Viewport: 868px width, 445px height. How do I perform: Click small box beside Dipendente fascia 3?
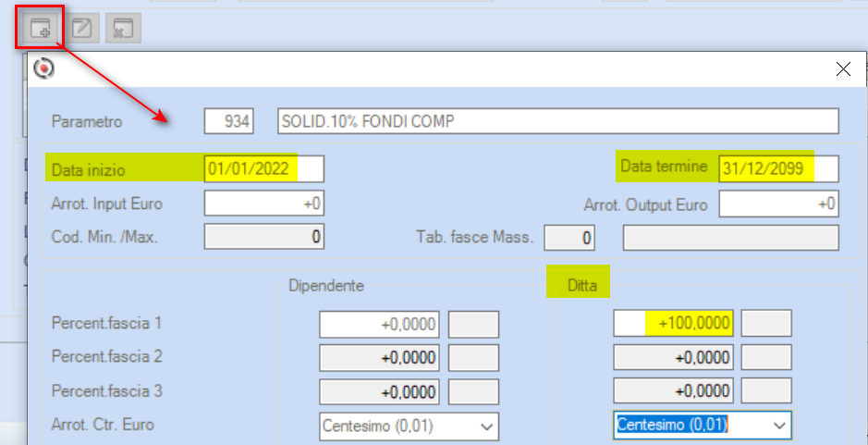pyautogui.click(x=473, y=391)
